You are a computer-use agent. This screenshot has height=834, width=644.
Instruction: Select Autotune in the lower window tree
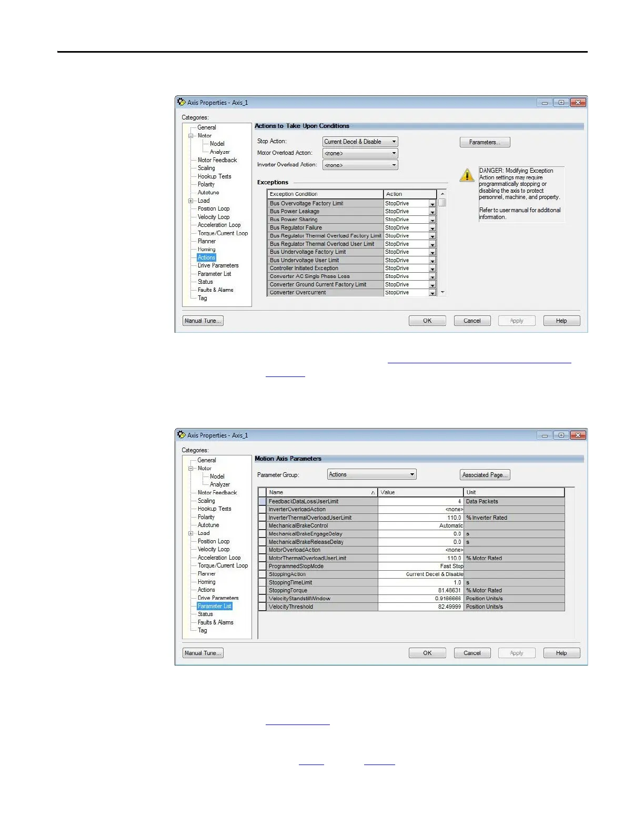tap(208, 525)
